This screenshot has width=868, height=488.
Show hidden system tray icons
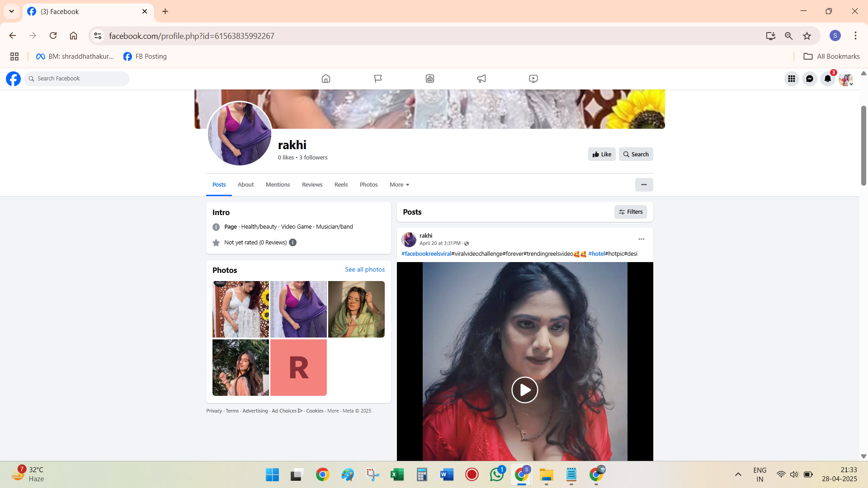pyautogui.click(x=738, y=474)
